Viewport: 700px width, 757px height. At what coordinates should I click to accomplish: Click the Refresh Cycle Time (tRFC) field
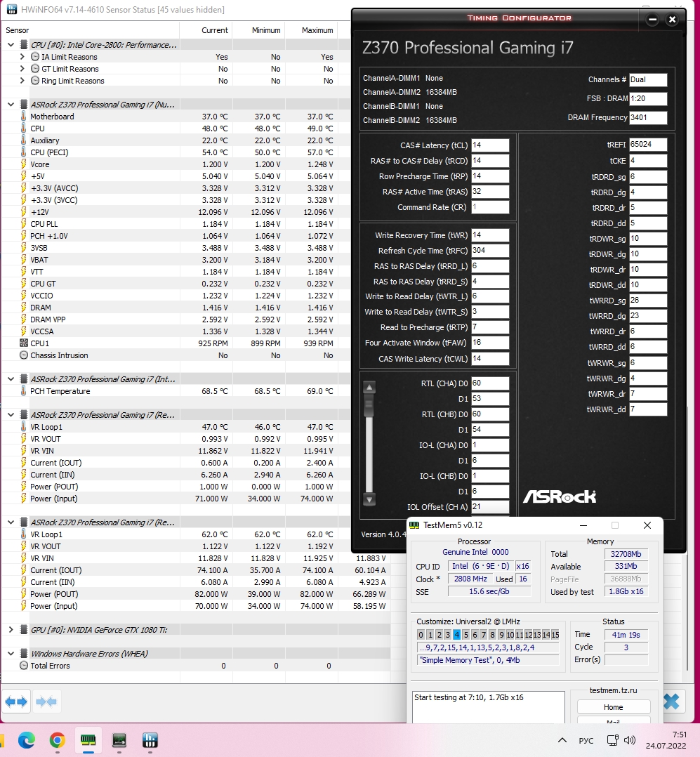(490, 251)
